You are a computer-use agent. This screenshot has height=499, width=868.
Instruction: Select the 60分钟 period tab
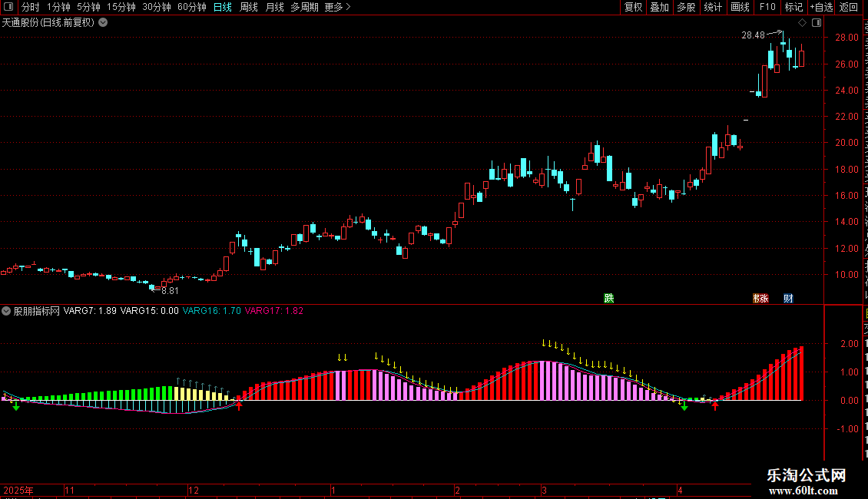(191, 7)
